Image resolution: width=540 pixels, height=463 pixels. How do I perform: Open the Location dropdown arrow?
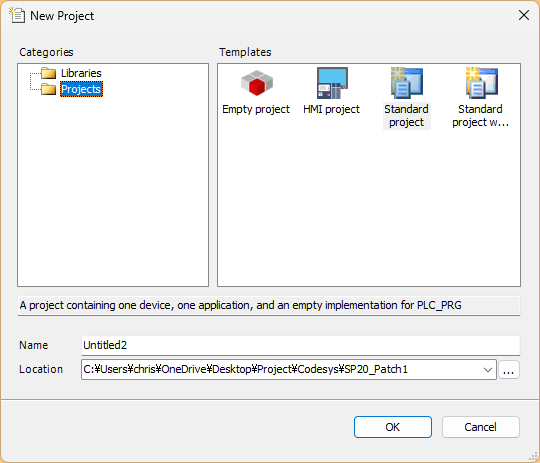[x=488, y=370]
